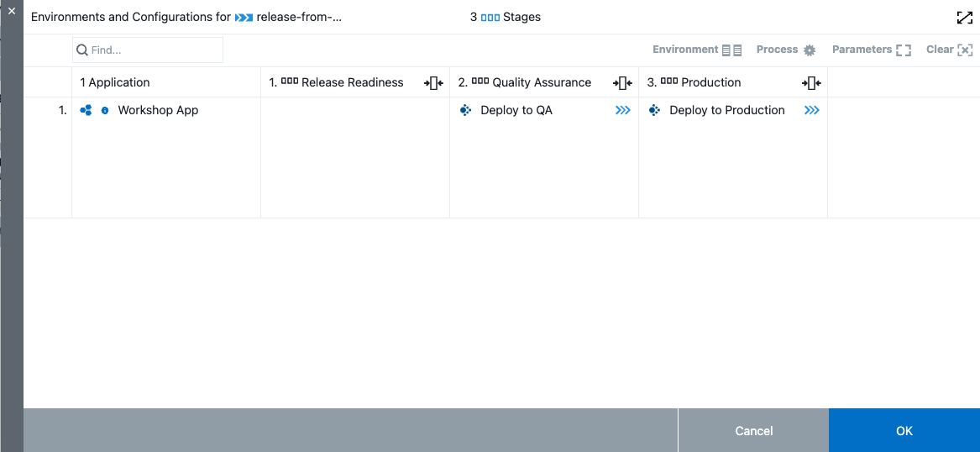Cancel the dialog
Viewport: 980px width, 452px height.
(754, 431)
